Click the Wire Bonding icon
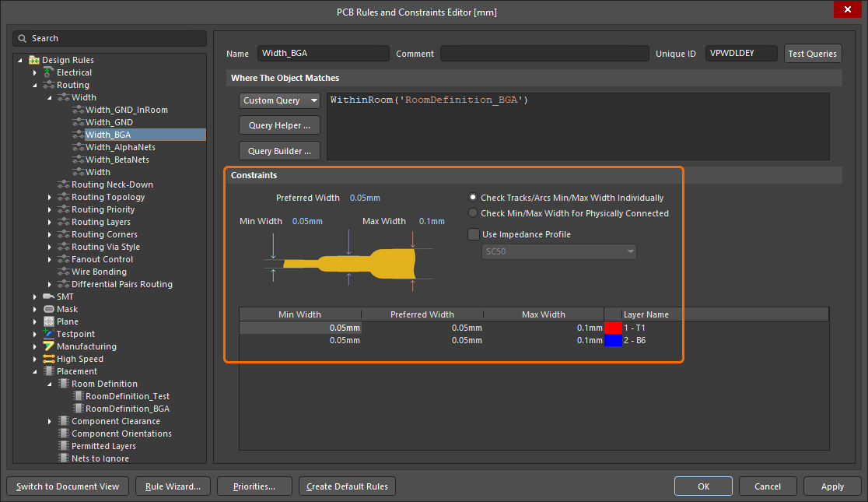The width and height of the screenshot is (868, 502). tap(64, 272)
